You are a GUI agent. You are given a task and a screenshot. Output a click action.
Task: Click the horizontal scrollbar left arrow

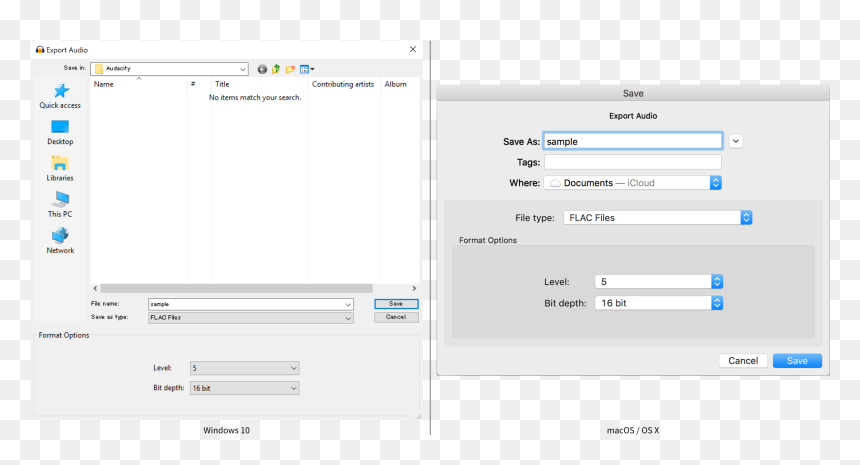[95, 288]
